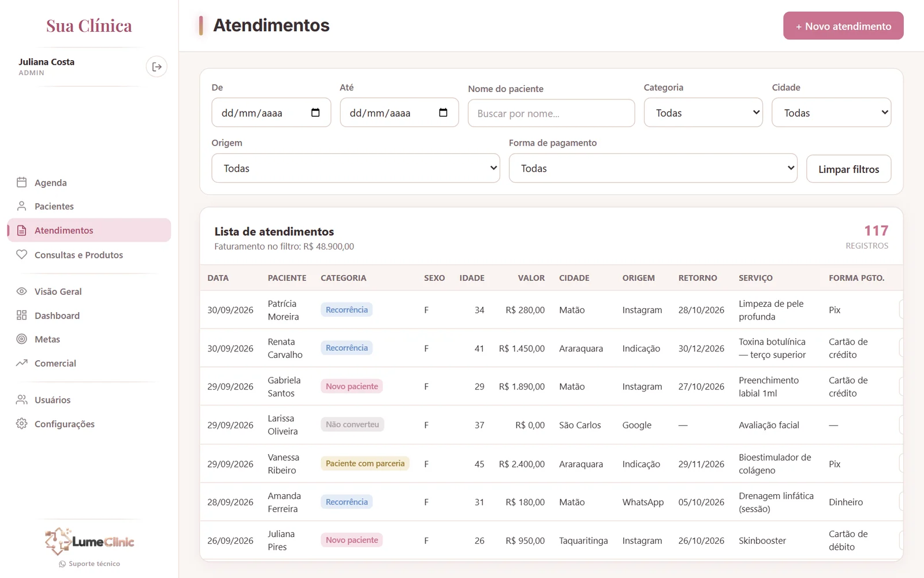Click the R$ 2.400,00 value cell
Screen dimensions: 924x578
click(522, 464)
